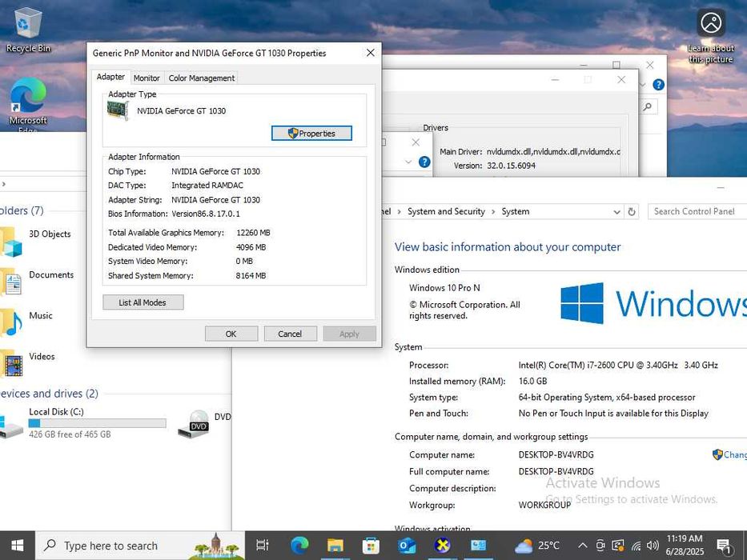The width and height of the screenshot is (747, 560).
Task: Click the taskbar search box
Action: [x=141, y=546]
